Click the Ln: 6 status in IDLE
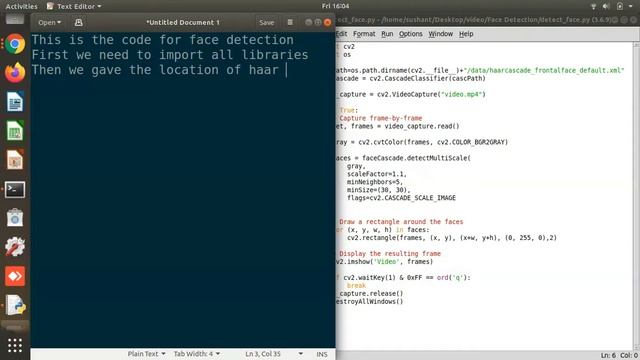 (608, 356)
